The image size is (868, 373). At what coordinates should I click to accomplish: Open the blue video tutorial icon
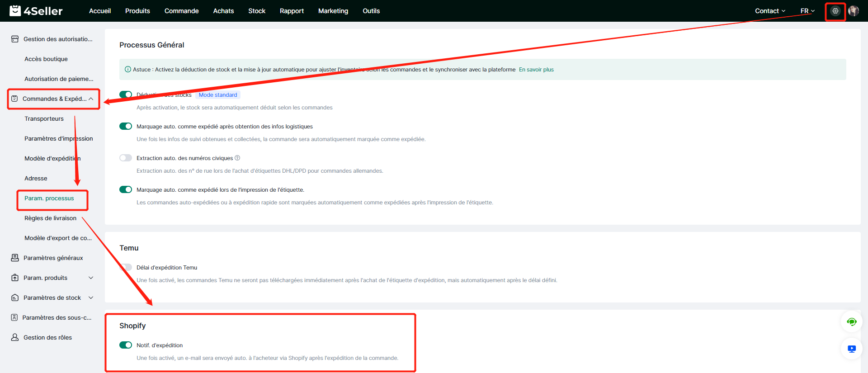pos(852,349)
